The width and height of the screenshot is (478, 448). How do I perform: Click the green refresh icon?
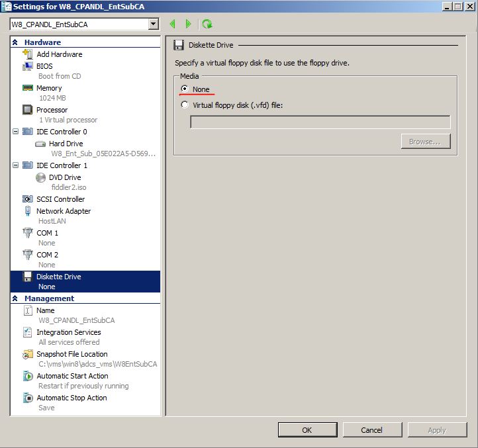(207, 24)
